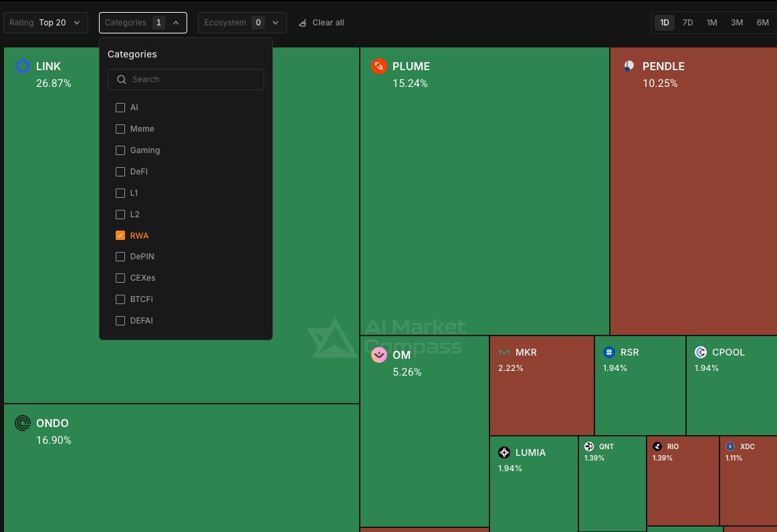Click the MKR 2.22% value

(x=510, y=368)
